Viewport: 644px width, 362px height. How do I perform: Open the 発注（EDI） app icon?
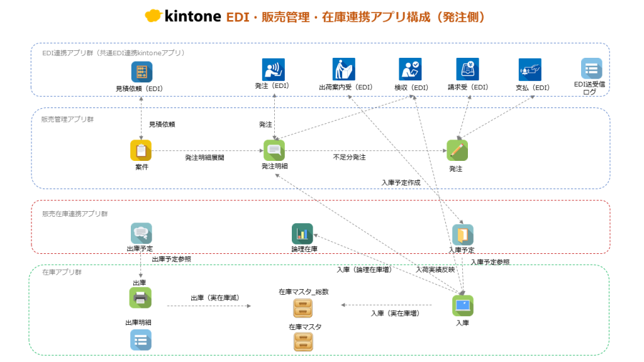click(273, 69)
